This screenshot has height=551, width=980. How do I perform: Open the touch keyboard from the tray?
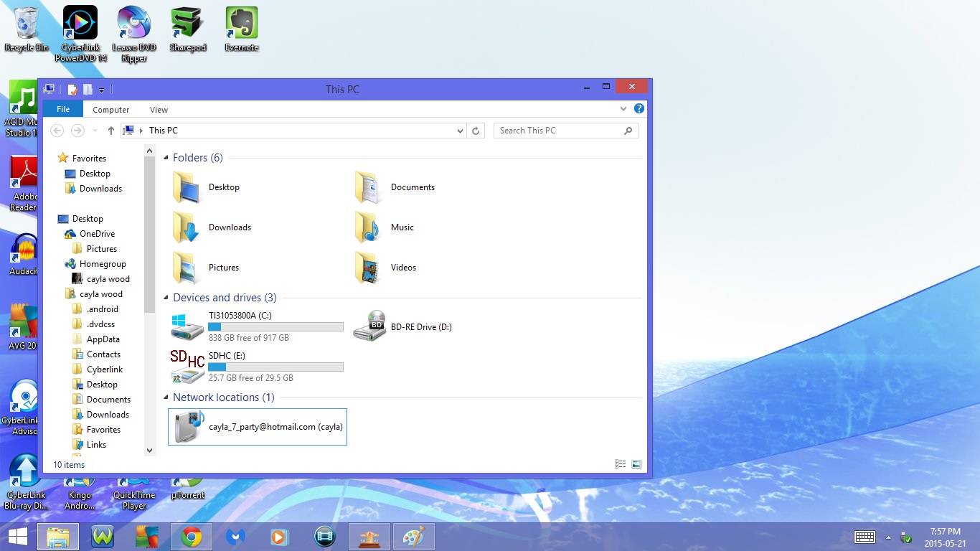pos(864,537)
